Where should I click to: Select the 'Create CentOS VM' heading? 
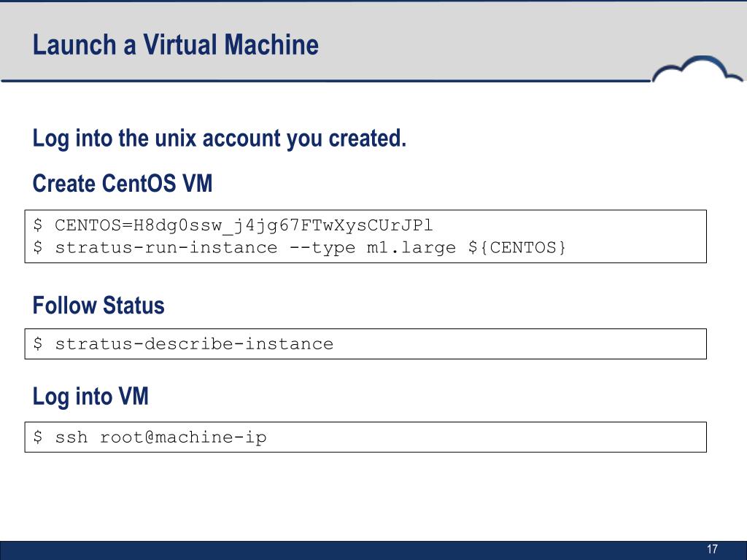click(x=123, y=183)
